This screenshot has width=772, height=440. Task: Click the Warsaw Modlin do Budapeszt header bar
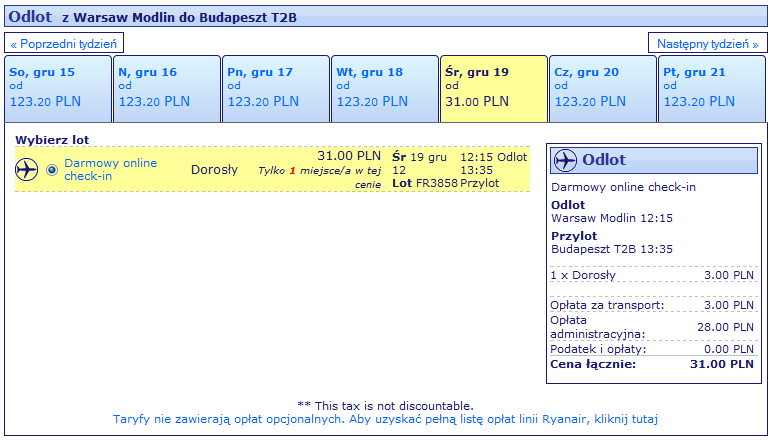click(386, 18)
